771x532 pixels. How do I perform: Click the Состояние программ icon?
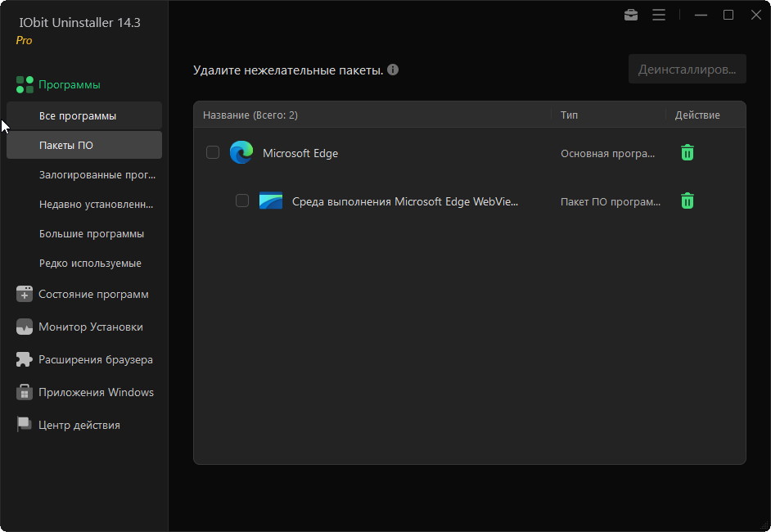[x=24, y=294]
